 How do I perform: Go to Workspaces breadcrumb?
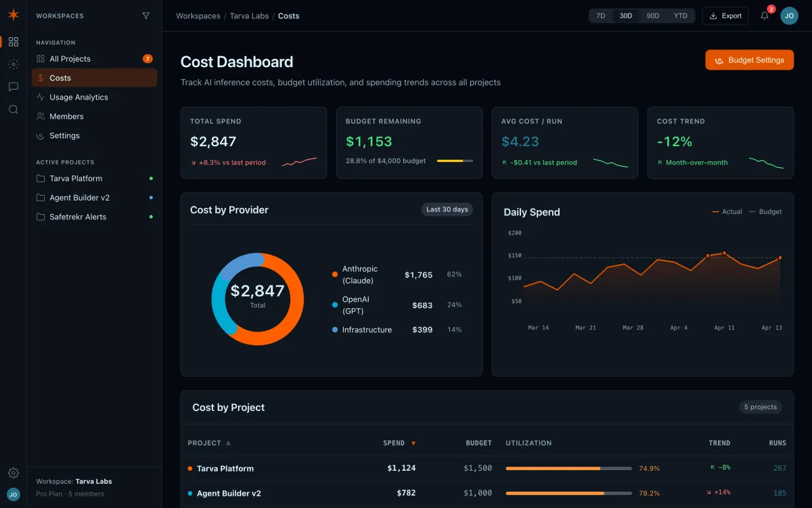[x=198, y=16]
